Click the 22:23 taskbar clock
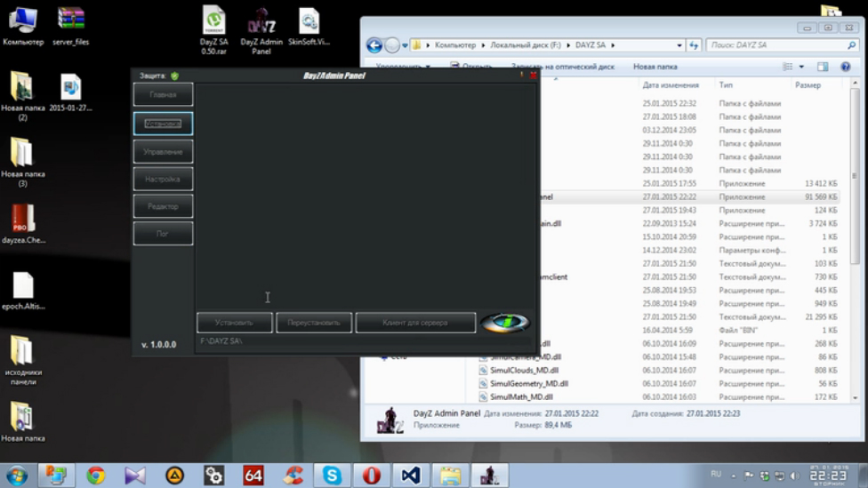This screenshot has height=488, width=868. (x=829, y=476)
